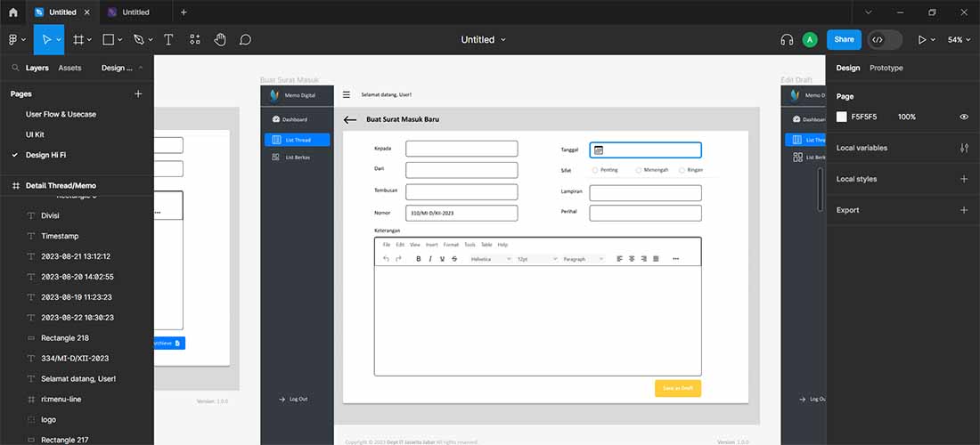Click the more options dots in editor toolbar
The height and width of the screenshot is (445, 980).
pos(675,258)
